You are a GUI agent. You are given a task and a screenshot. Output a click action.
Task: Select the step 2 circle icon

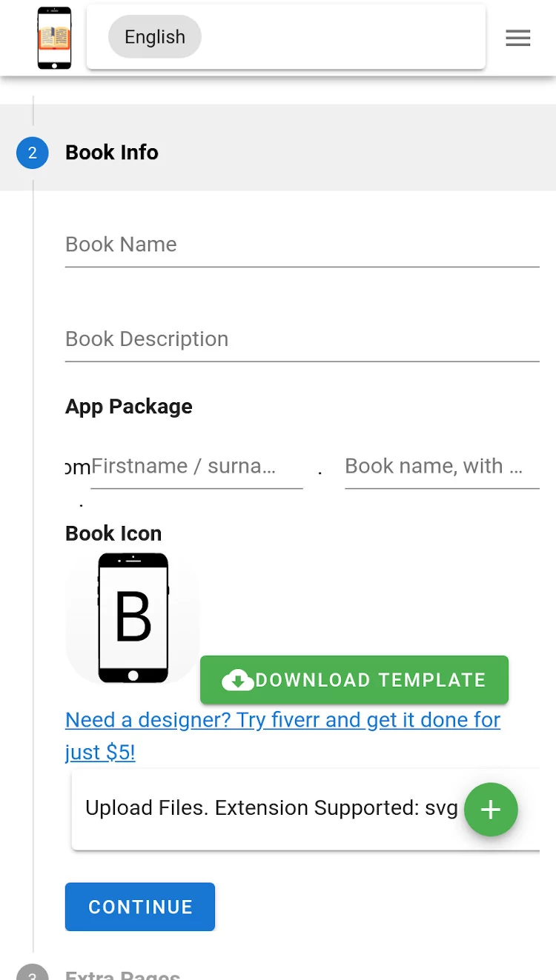tap(32, 153)
